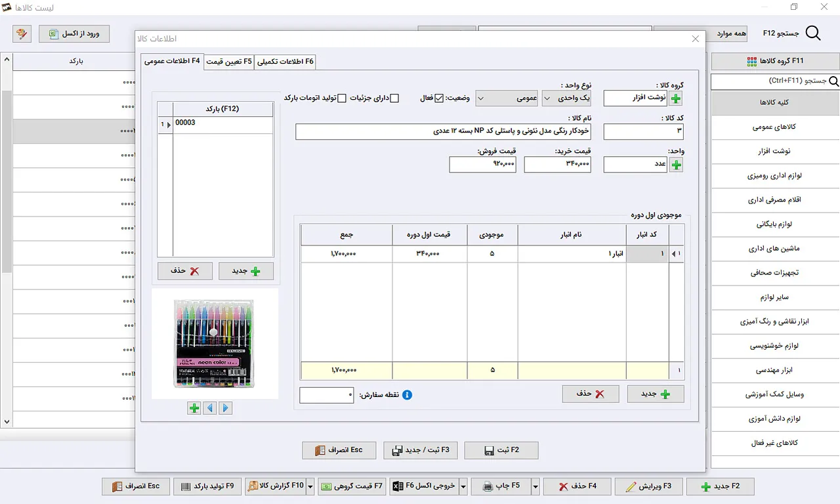The width and height of the screenshot is (840, 504).
Task: Select نوشت افزار in the group list
Action: click(774, 152)
